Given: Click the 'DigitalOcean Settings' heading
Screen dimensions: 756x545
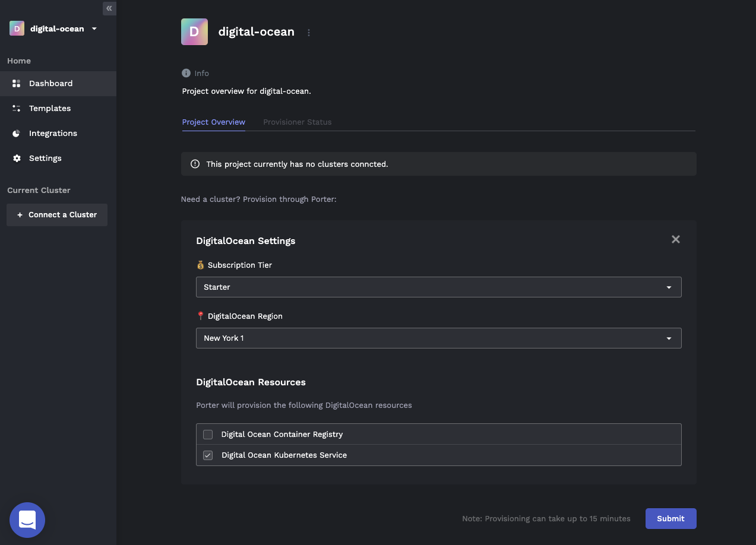Looking at the screenshot, I should click(246, 241).
